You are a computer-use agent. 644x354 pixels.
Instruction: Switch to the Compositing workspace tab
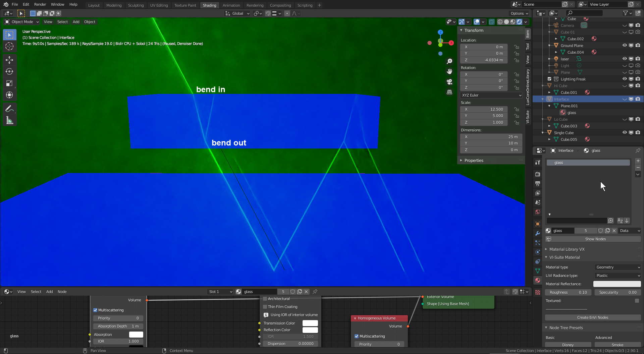280,5
